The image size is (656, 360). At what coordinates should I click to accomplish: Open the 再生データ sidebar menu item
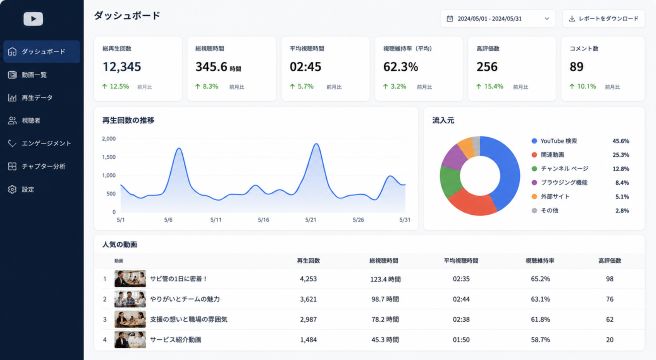click(41, 98)
